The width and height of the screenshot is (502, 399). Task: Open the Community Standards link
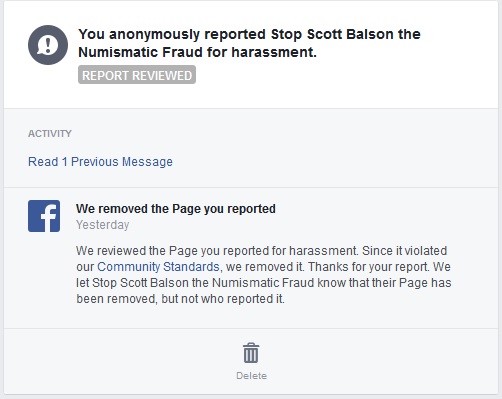[x=158, y=267]
